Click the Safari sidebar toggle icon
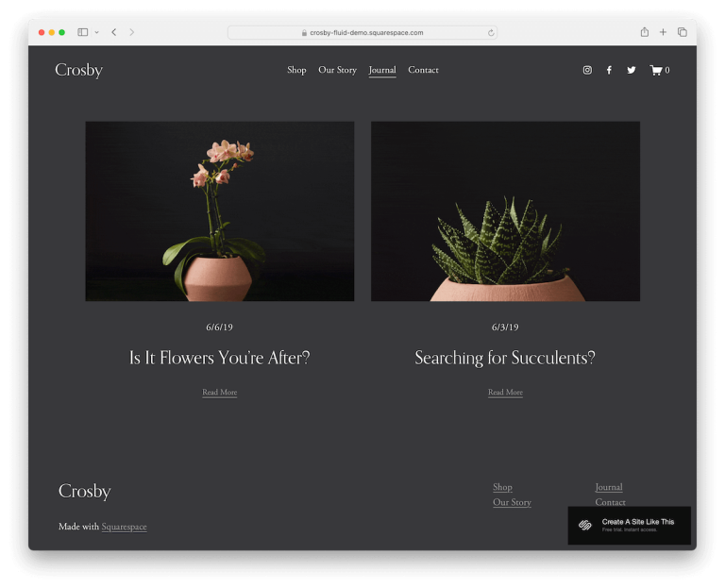The height and width of the screenshot is (588, 725). tap(83, 32)
